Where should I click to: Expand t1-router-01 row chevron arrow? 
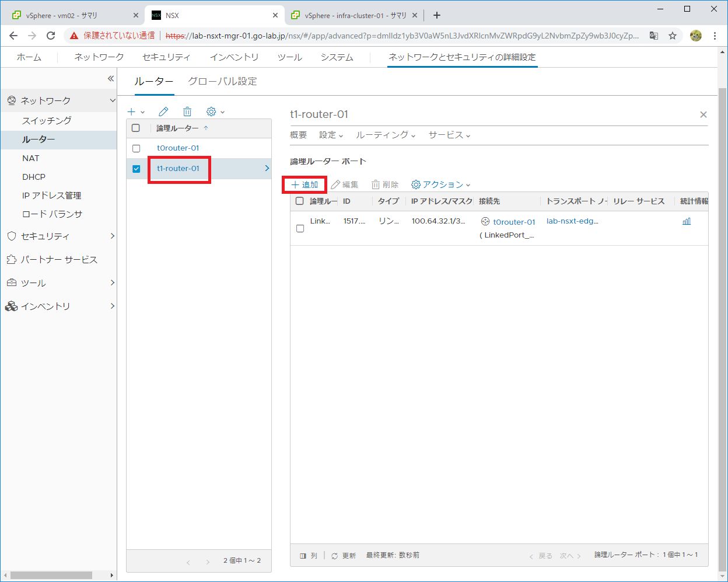pyautogui.click(x=267, y=168)
